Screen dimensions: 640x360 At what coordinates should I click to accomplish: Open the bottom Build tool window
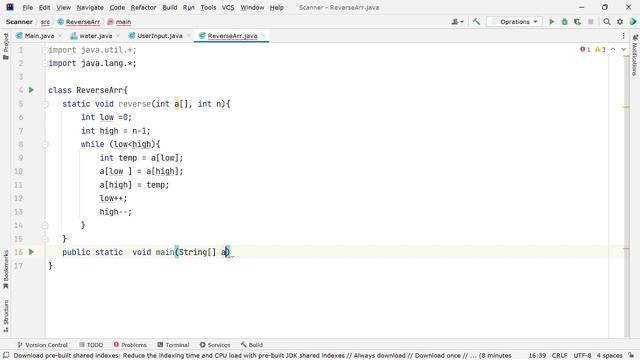(251, 345)
